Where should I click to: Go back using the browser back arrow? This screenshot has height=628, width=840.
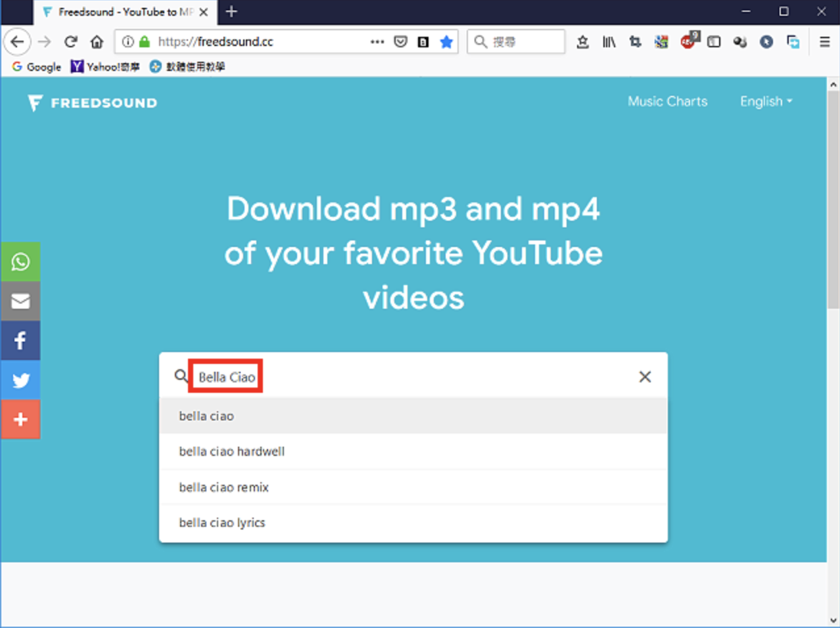(x=17, y=42)
